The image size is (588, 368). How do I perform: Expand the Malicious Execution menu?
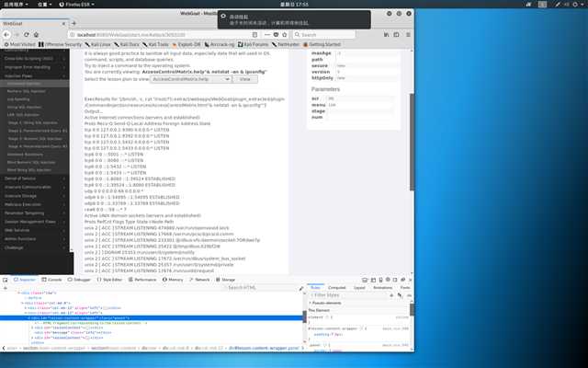pyautogui.click(x=35, y=204)
